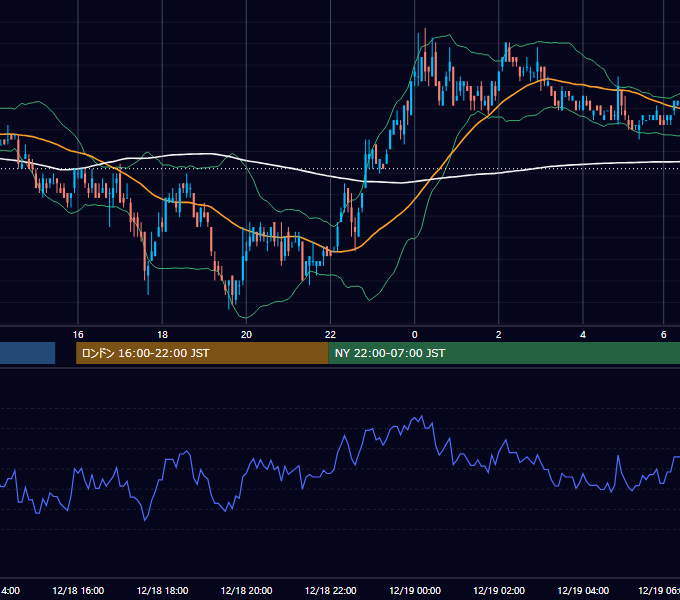Click the 12/18 18:00 date label
The image size is (680, 600).
pyautogui.click(x=162, y=591)
